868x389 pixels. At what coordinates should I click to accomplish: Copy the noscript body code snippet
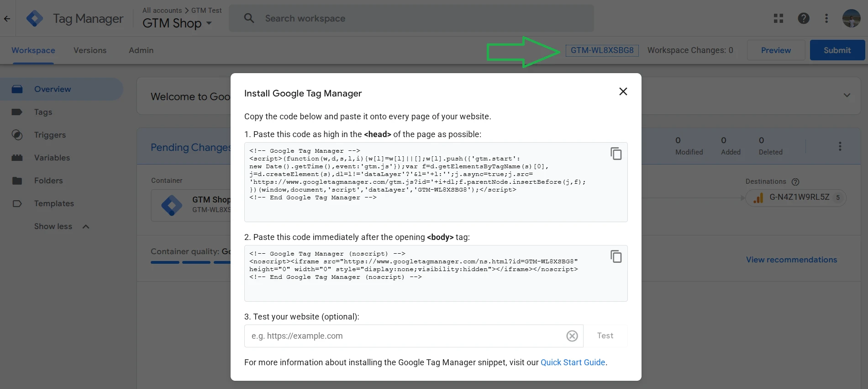[616, 256]
